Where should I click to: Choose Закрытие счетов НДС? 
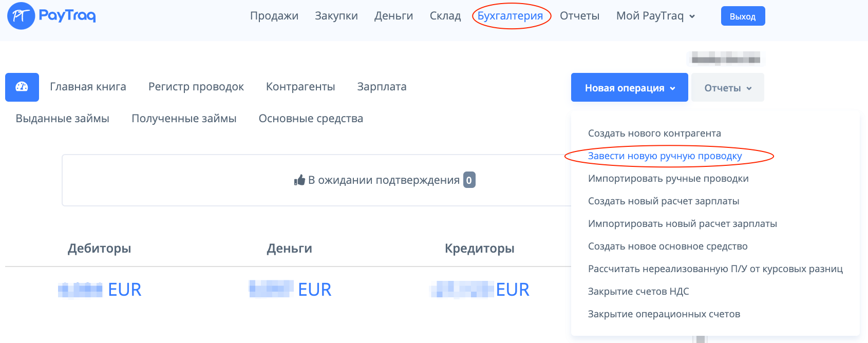pyautogui.click(x=638, y=292)
